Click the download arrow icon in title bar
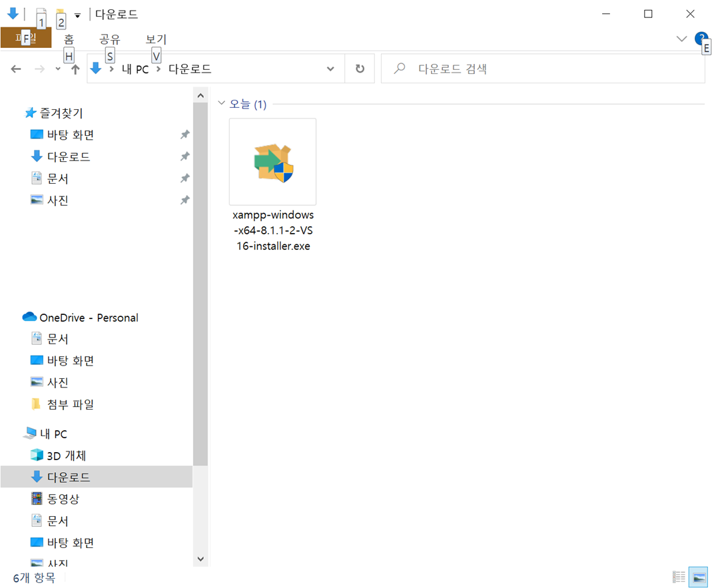The height and width of the screenshot is (588, 712). tap(13, 14)
